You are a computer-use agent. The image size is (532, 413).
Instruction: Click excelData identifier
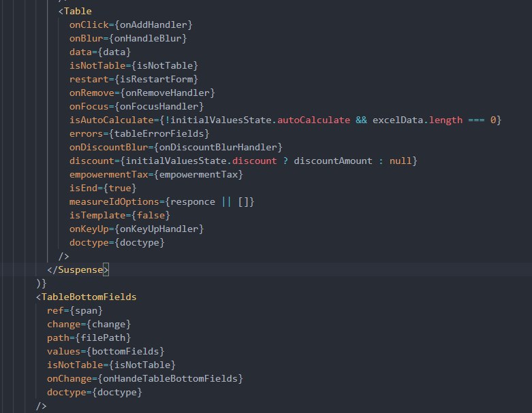click(x=398, y=120)
